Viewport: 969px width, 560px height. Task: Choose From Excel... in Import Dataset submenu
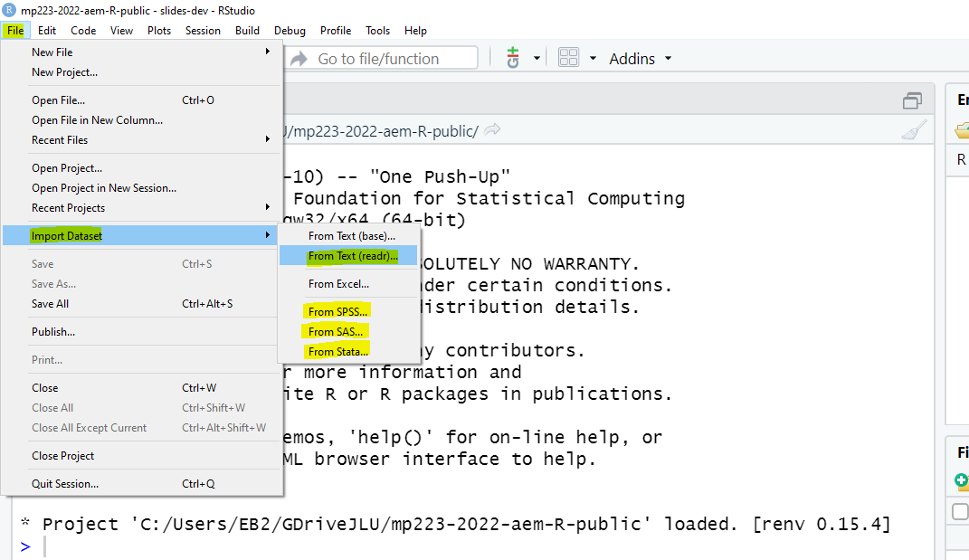(x=338, y=284)
